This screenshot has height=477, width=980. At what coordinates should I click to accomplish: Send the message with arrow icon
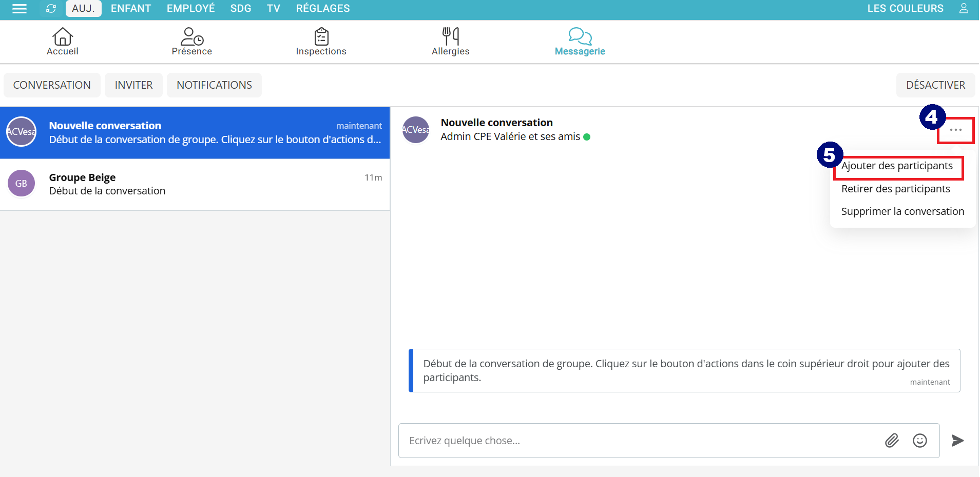click(957, 441)
